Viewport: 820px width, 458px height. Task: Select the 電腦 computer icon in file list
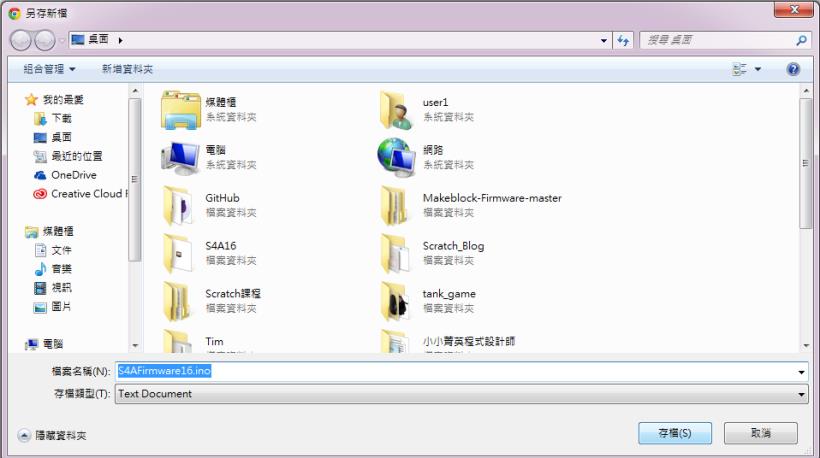pyautogui.click(x=180, y=157)
